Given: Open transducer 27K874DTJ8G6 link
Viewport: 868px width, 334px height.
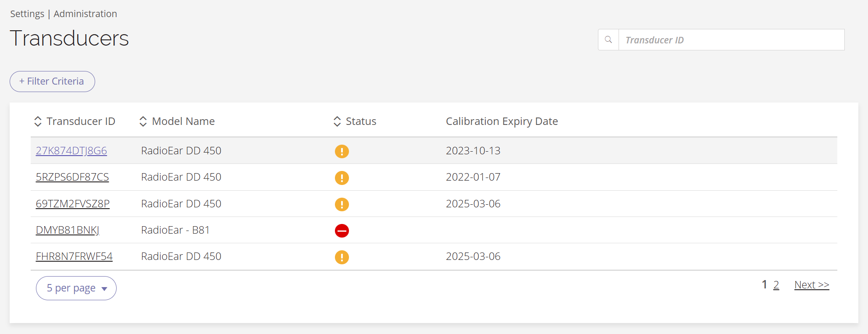Looking at the screenshot, I should (x=71, y=151).
